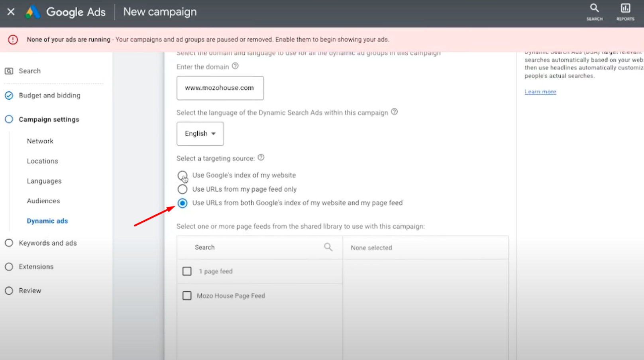Open Campaign settings section

coord(49,119)
